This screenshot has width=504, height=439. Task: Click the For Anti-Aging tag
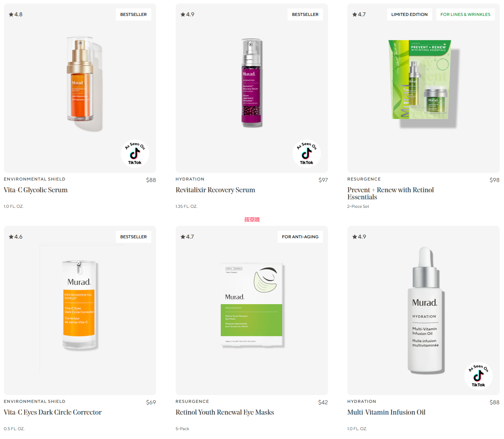tap(300, 237)
